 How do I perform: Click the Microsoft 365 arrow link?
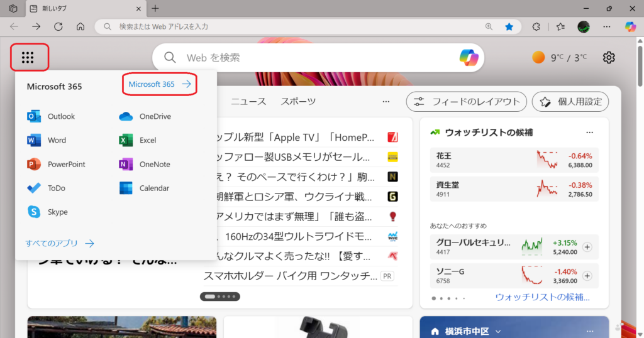coord(160,84)
